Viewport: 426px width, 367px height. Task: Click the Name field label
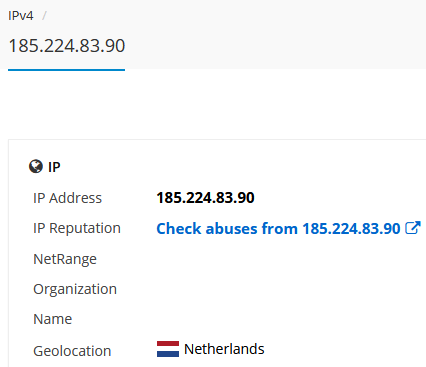pyautogui.click(x=53, y=319)
